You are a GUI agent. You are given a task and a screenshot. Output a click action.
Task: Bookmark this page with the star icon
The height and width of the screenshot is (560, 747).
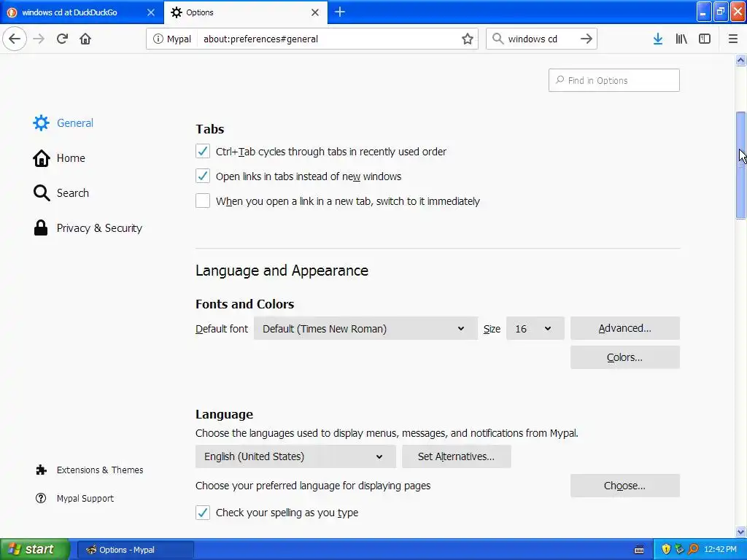(468, 39)
